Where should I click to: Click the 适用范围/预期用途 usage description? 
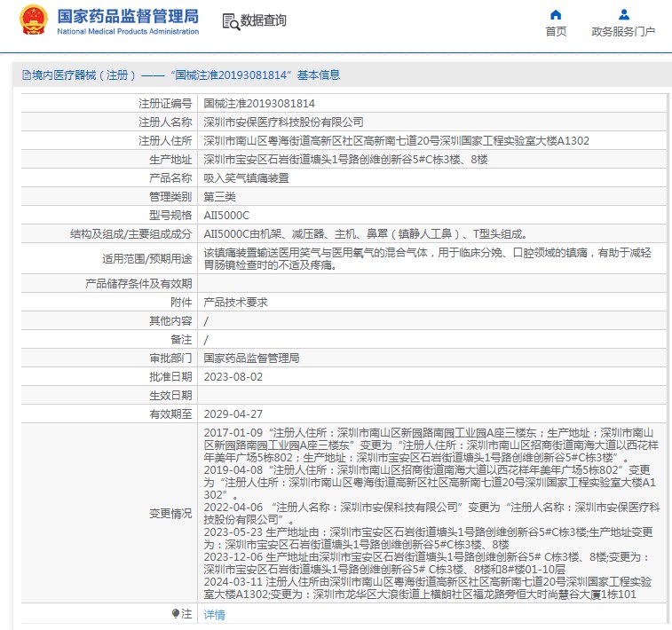(x=428, y=259)
